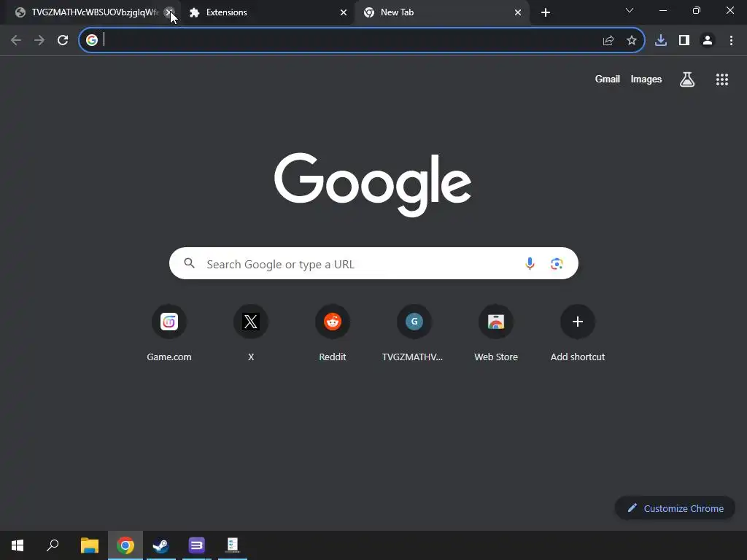Open Windows Start menu

(18, 545)
